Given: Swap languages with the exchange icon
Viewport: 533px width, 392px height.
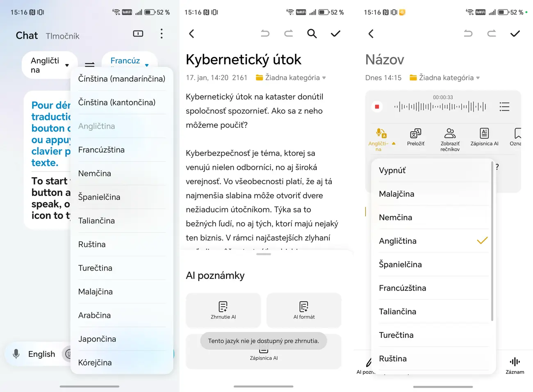Looking at the screenshot, I should 89,65.
